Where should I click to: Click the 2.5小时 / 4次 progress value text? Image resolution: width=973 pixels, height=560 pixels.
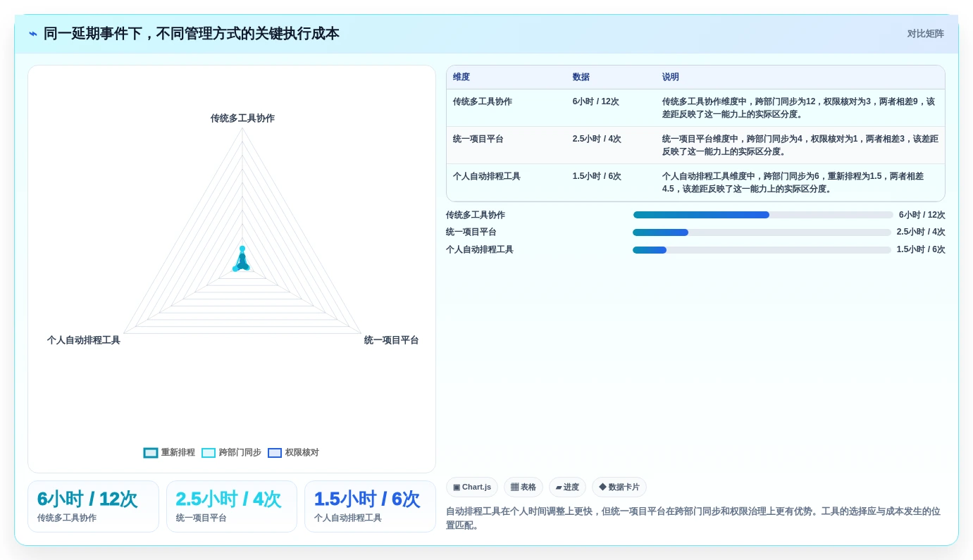pos(921,232)
